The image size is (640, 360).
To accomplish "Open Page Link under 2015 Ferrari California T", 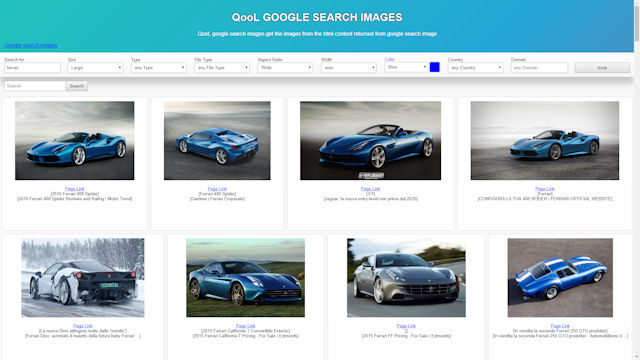I will tap(245, 326).
